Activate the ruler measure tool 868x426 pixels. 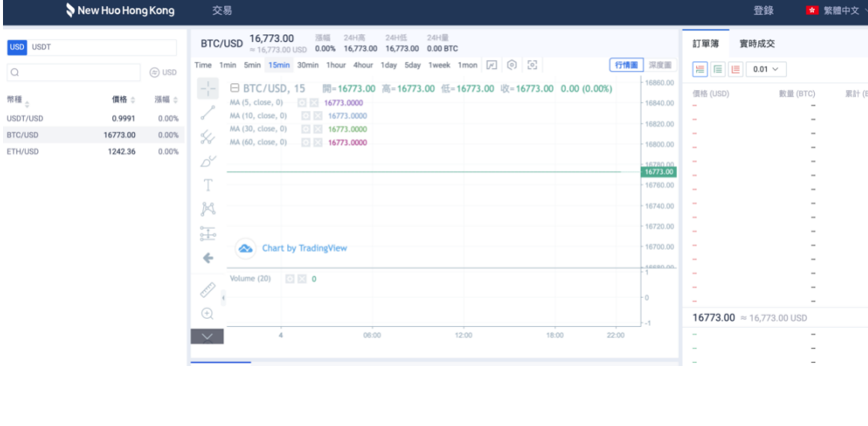click(x=208, y=289)
